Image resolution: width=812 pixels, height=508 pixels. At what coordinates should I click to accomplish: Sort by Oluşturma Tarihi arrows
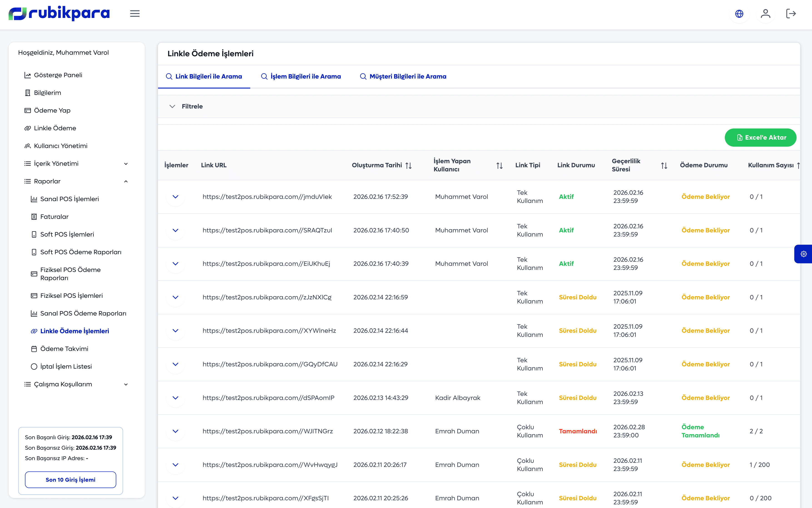(x=408, y=166)
